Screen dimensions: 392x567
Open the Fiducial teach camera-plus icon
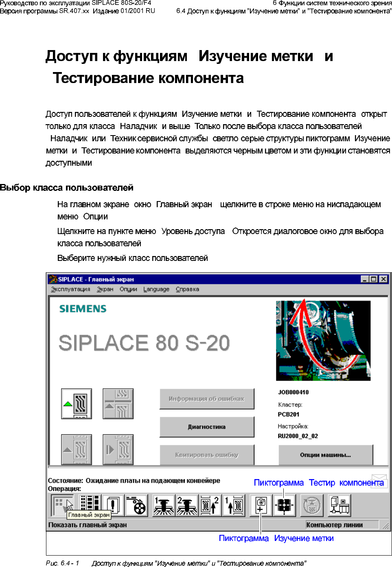[261, 506]
